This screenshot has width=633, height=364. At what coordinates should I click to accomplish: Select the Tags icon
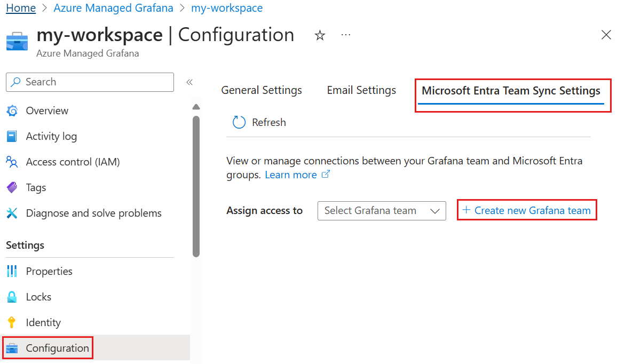[12, 187]
